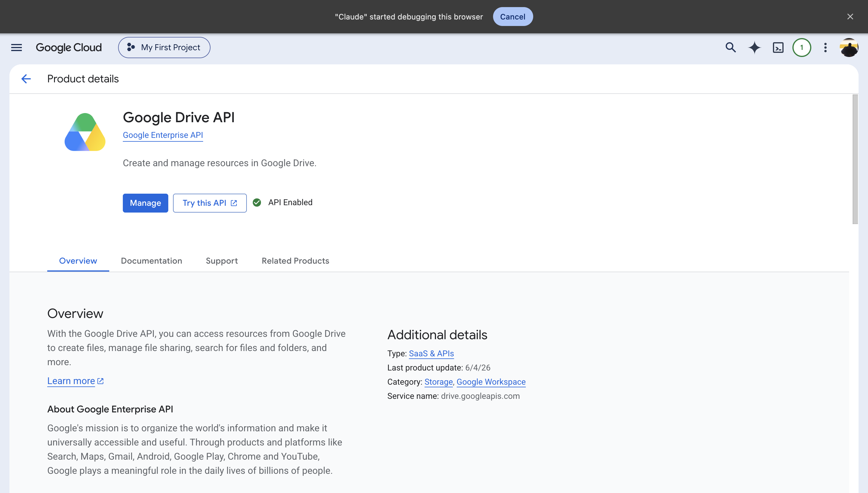Viewport: 868px width, 493px height.
Task: Click the Manage button
Action: tap(145, 203)
